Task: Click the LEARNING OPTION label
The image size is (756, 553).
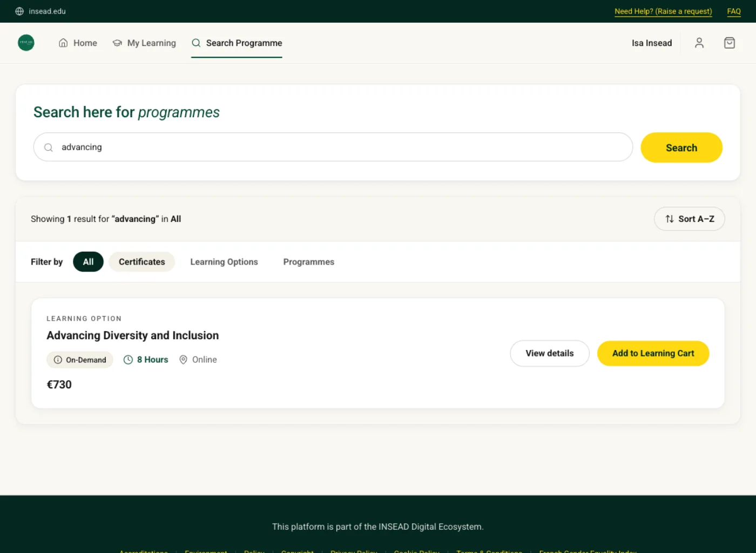Action: (x=84, y=319)
